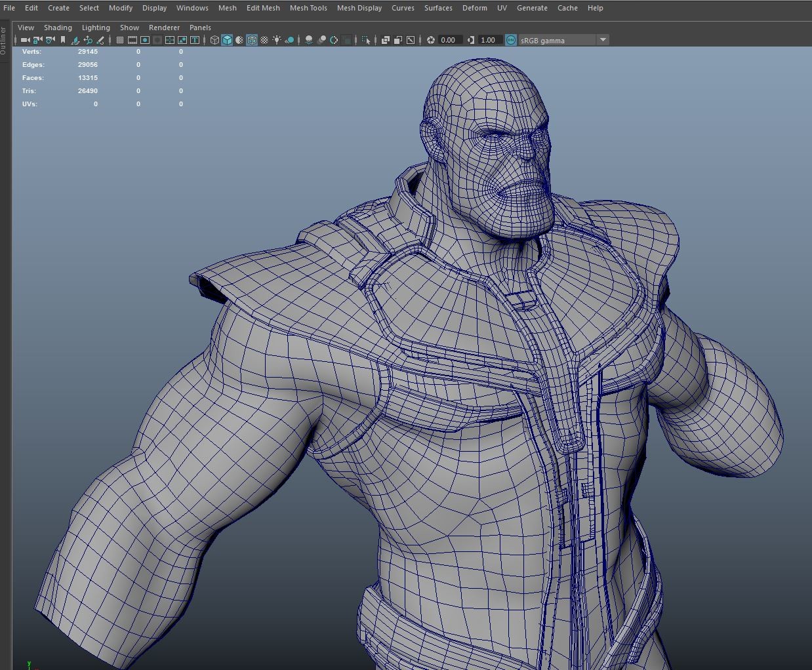This screenshot has width=812, height=670.
Task: Toggle the viewport Grid icon
Action: pyautogui.click(x=119, y=40)
